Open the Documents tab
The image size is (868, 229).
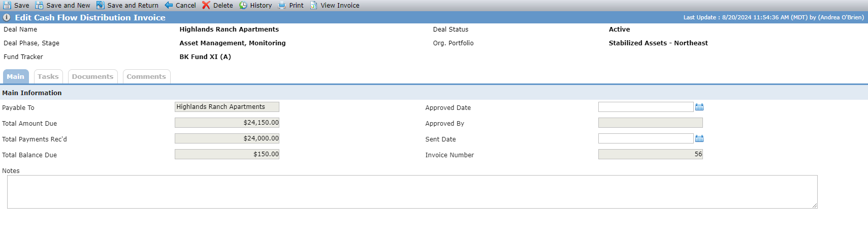click(x=93, y=76)
